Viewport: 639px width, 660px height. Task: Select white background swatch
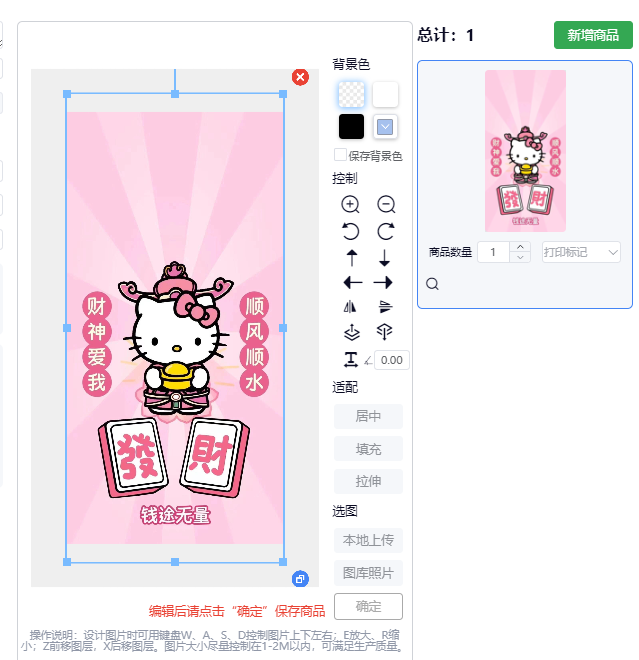pyautogui.click(x=385, y=94)
